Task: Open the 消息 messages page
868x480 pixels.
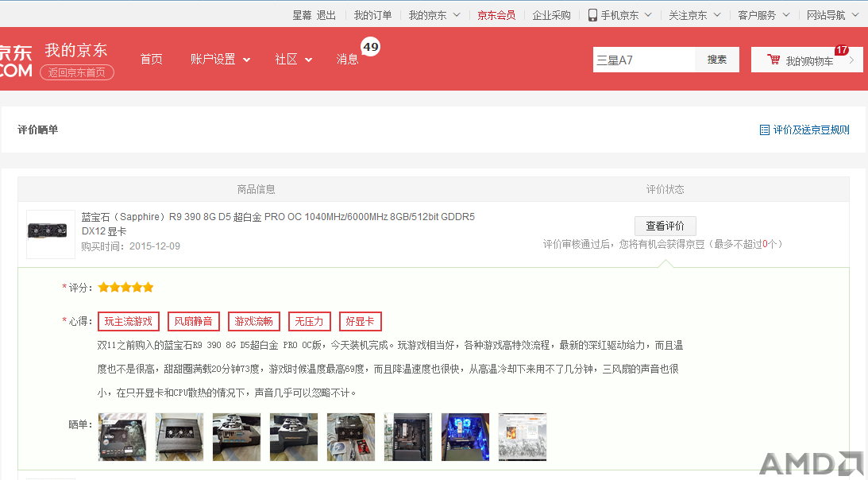Action: pos(347,60)
